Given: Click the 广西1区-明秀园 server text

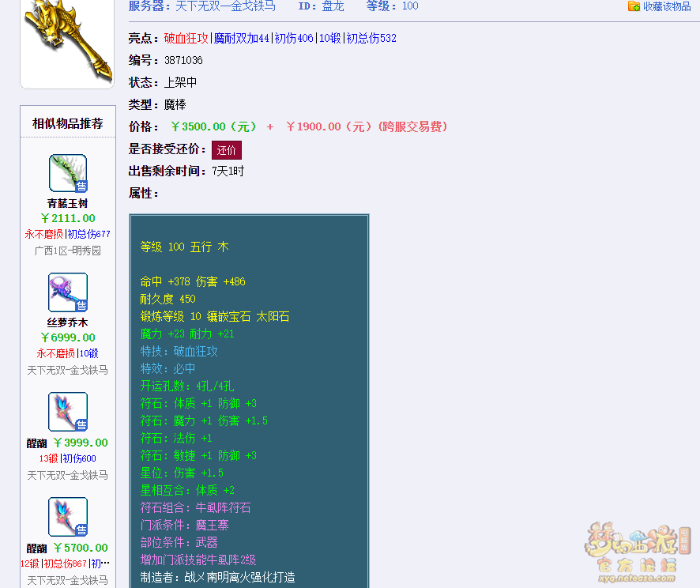Looking at the screenshot, I should tap(67, 251).
